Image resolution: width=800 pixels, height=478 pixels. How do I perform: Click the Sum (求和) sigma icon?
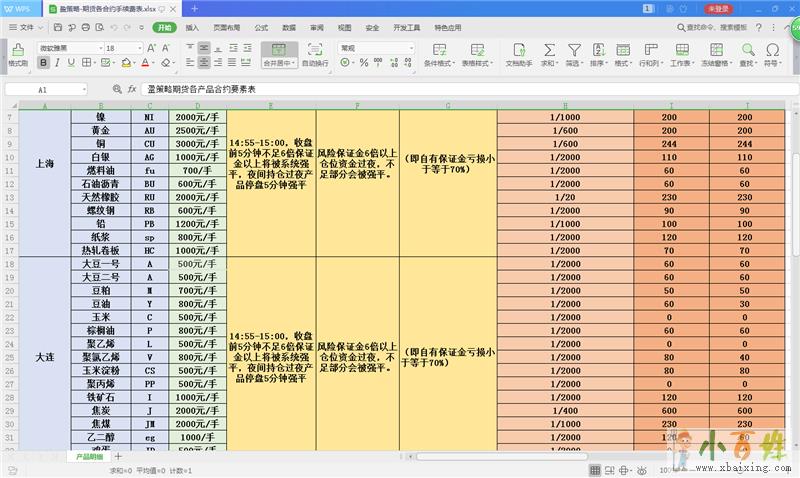tap(548, 49)
